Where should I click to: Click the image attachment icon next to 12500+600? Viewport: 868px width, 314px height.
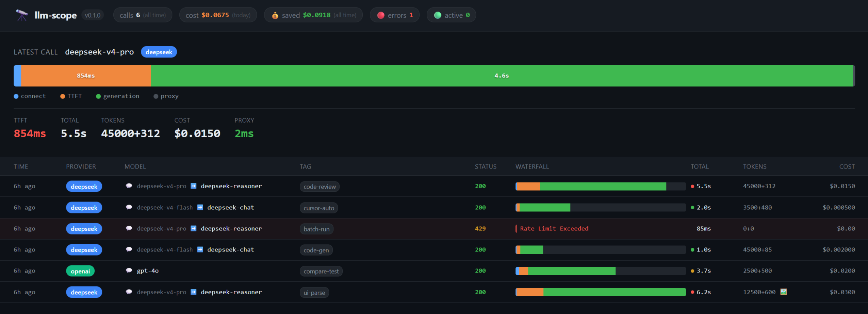[783, 292]
